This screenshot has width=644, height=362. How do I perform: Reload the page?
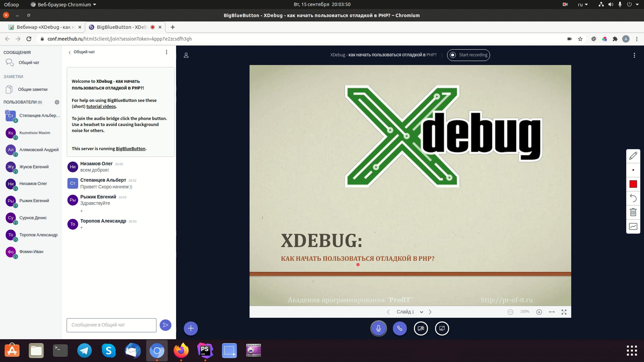pos(29,39)
